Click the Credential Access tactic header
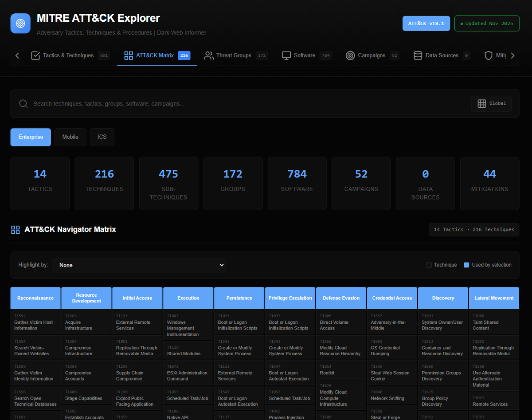Screen dimensions: 532x420 pyautogui.click(x=392, y=298)
